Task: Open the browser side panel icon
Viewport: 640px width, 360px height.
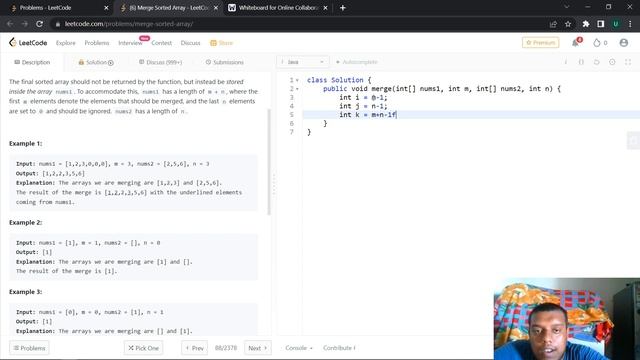Action: (x=600, y=24)
